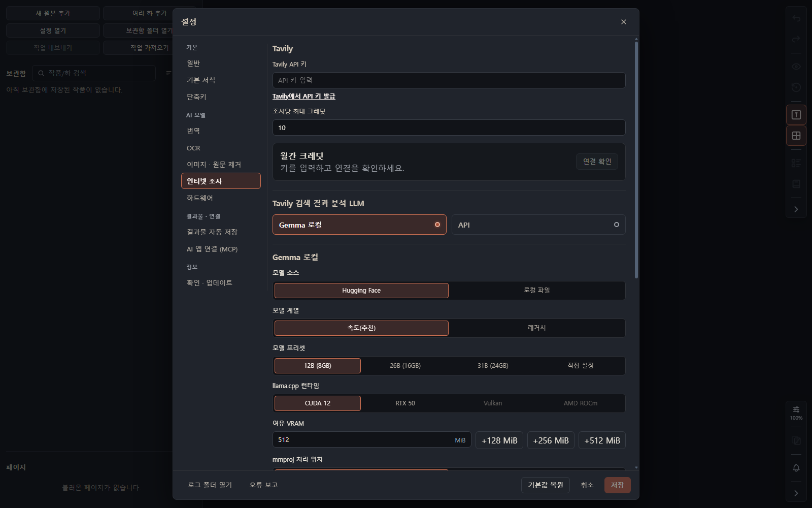
Task: Open the 일반 settings section
Action: tap(221, 63)
